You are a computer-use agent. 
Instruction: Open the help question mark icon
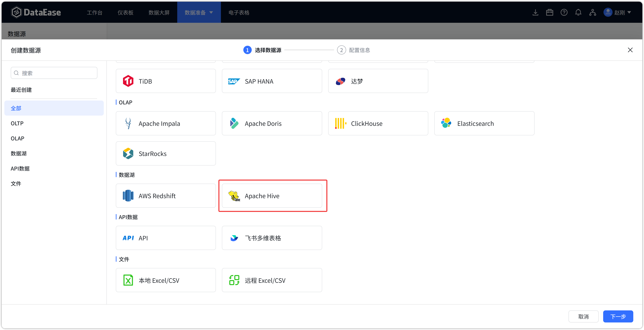(564, 13)
